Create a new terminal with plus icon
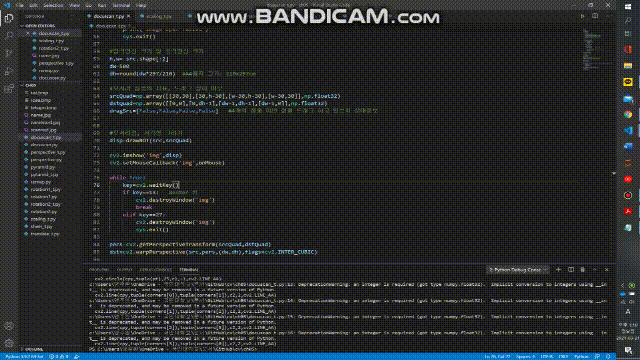The image size is (640, 360). [558, 270]
